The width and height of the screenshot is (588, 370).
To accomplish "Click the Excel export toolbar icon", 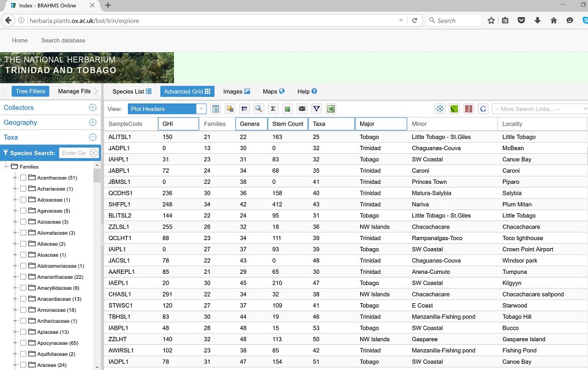I will pyautogui.click(x=331, y=108).
